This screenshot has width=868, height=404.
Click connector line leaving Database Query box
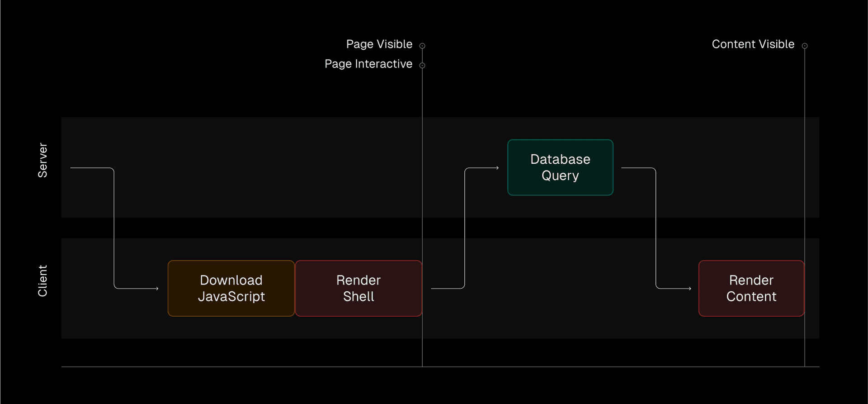pyautogui.click(x=656, y=226)
